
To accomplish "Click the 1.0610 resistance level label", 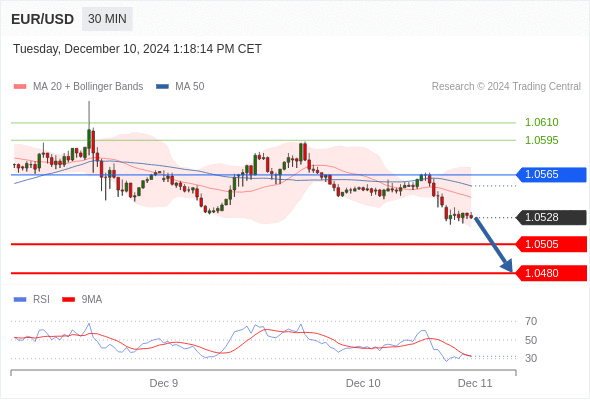I will [541, 122].
